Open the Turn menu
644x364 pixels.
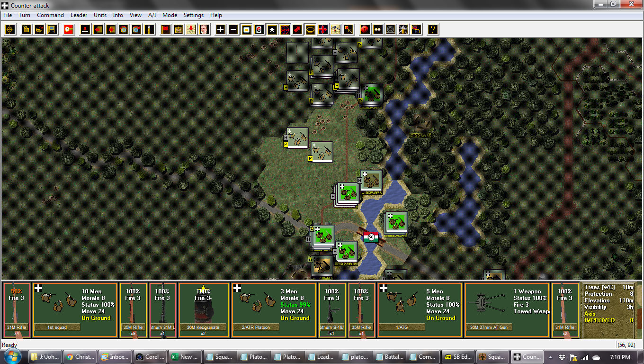pyautogui.click(x=25, y=15)
